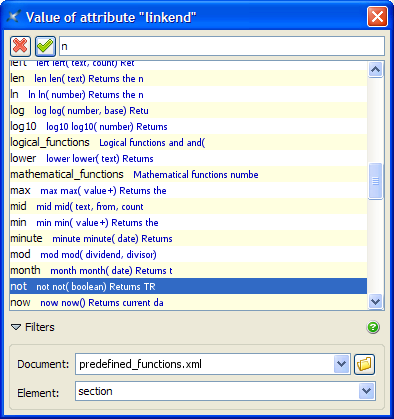The height and width of the screenshot is (419, 394).
Task: Select the "logical_functions" row
Action: pyautogui.click(x=188, y=143)
